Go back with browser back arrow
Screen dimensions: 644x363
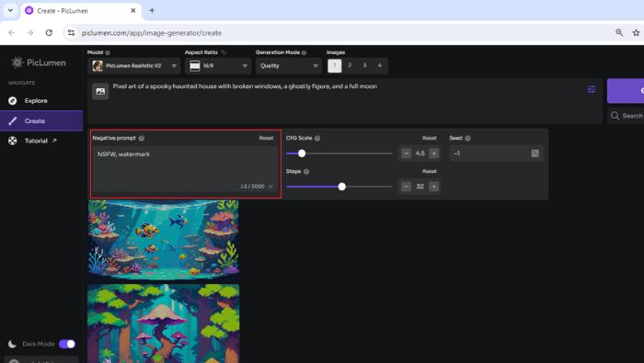pyautogui.click(x=11, y=33)
